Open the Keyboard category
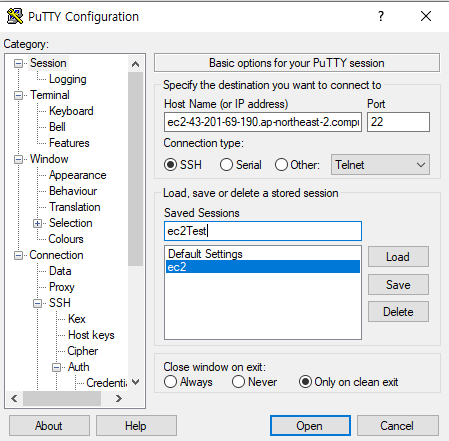449x441 pixels. point(71,111)
